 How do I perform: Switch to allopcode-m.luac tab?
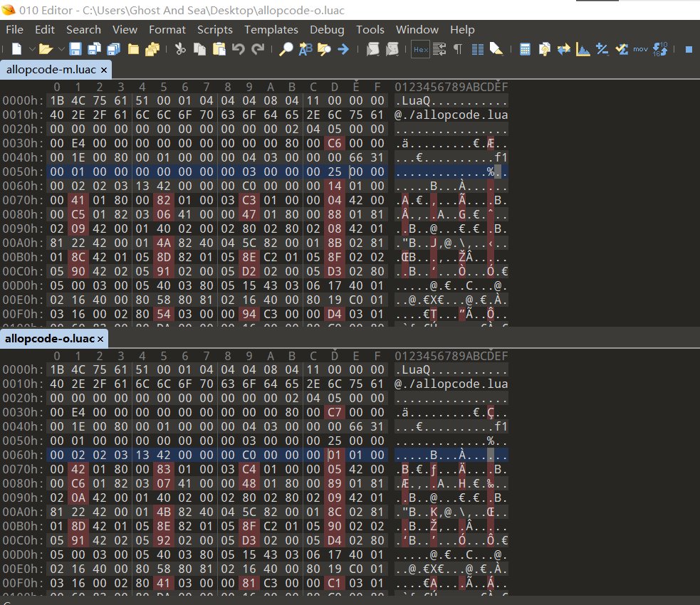click(51, 70)
